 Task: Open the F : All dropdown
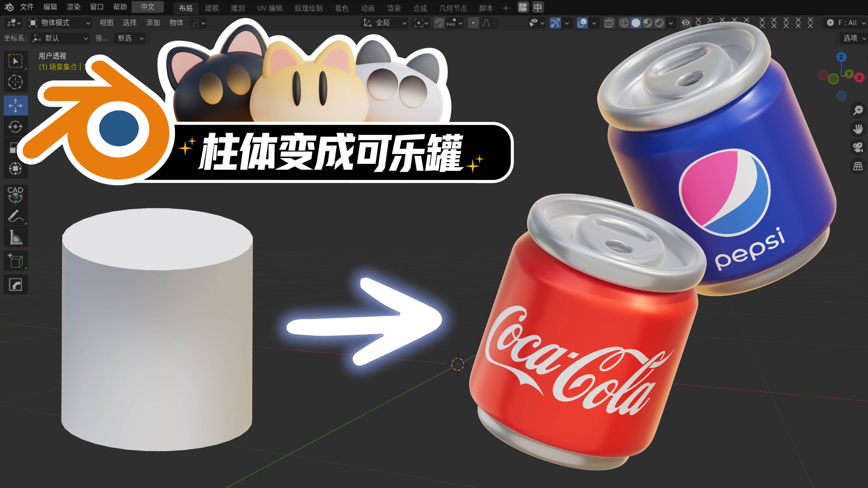(846, 23)
